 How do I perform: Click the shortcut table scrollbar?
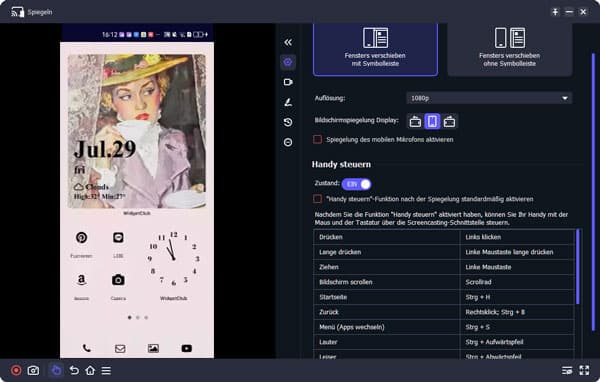tap(577, 267)
